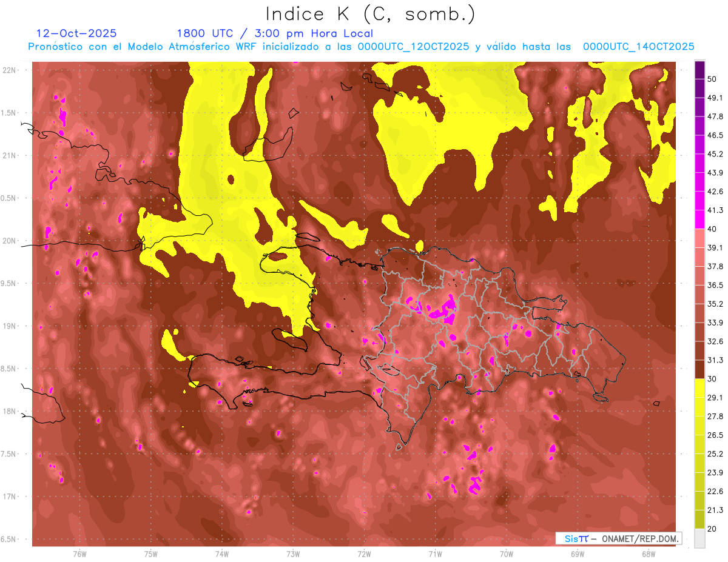Screen dimensions: 728x562
Task: Click the legend value "43.9"
Action: click(716, 173)
